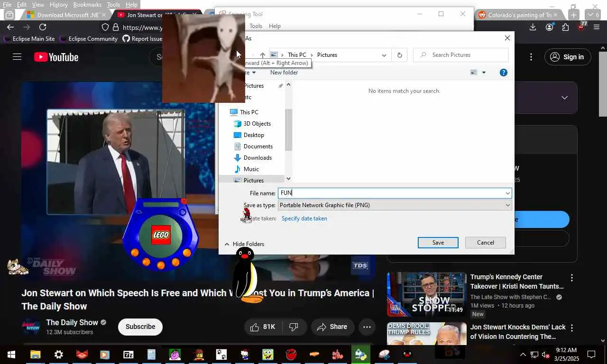Screen dimensions: 607x364
Task: Refresh the Pictures folder in dialog
Action: pos(399,55)
